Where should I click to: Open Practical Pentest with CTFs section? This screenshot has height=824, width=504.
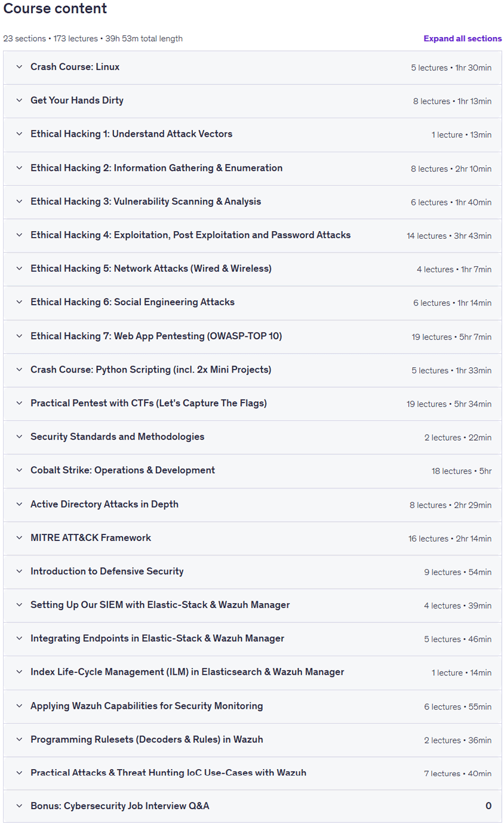[252, 404]
